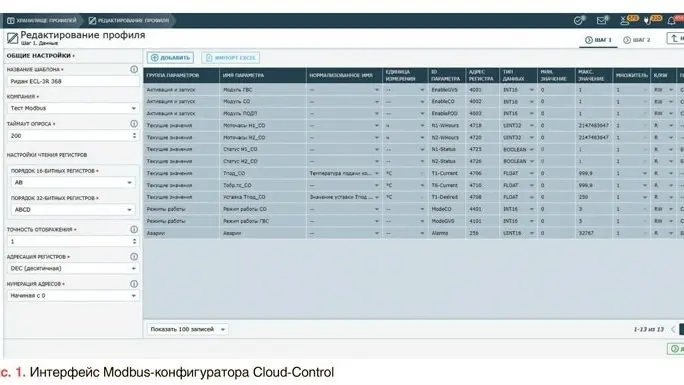The image size is (684, 385).
Task: Click the Режим работы ГВС cell
Action: (263, 221)
